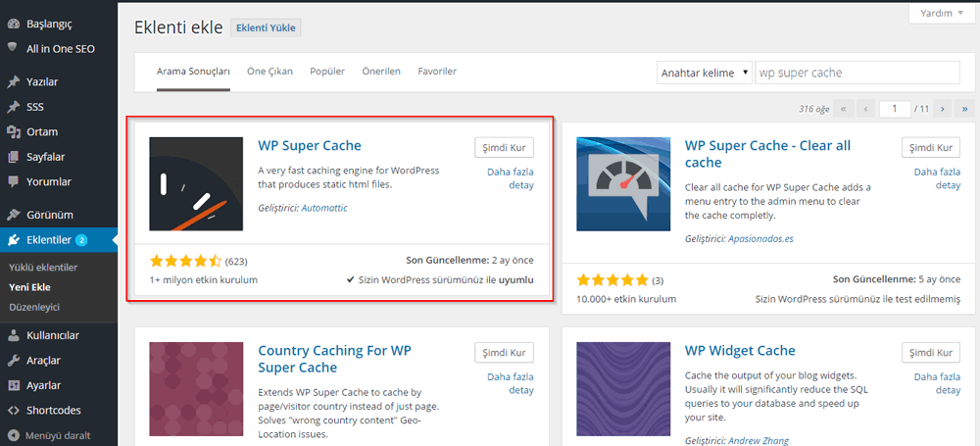
Task: Click the Eklenti Yükle button
Action: click(266, 27)
